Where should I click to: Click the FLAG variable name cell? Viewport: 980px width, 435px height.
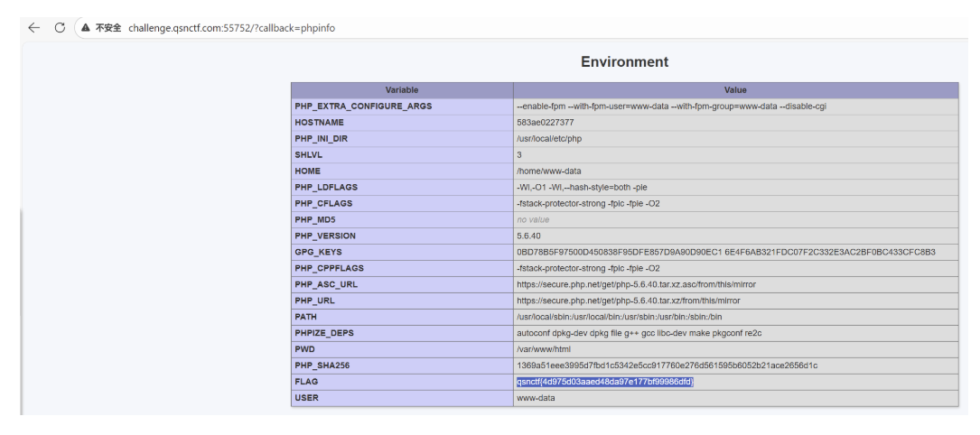306,382
